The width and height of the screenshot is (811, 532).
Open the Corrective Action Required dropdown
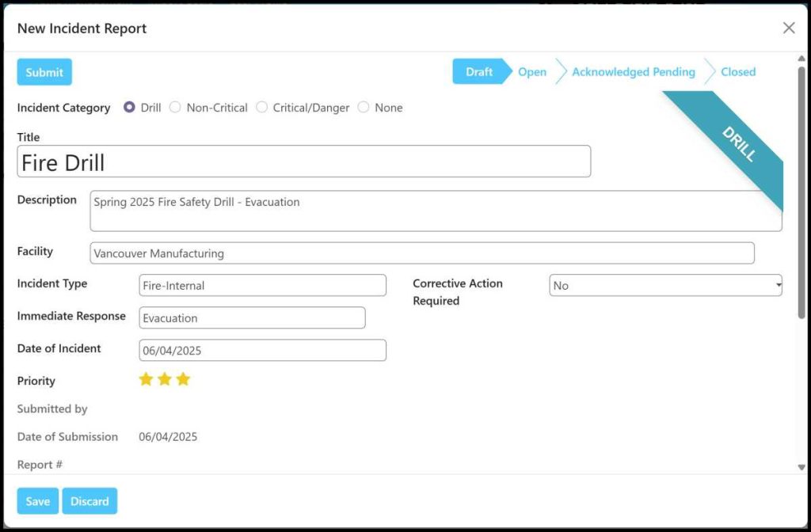(665, 286)
